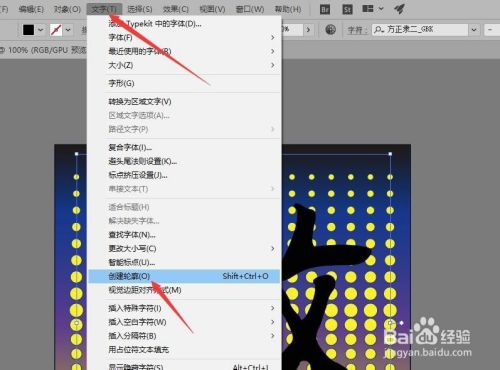Select 视觉边距对齐方式(M) menu item

pos(184,290)
